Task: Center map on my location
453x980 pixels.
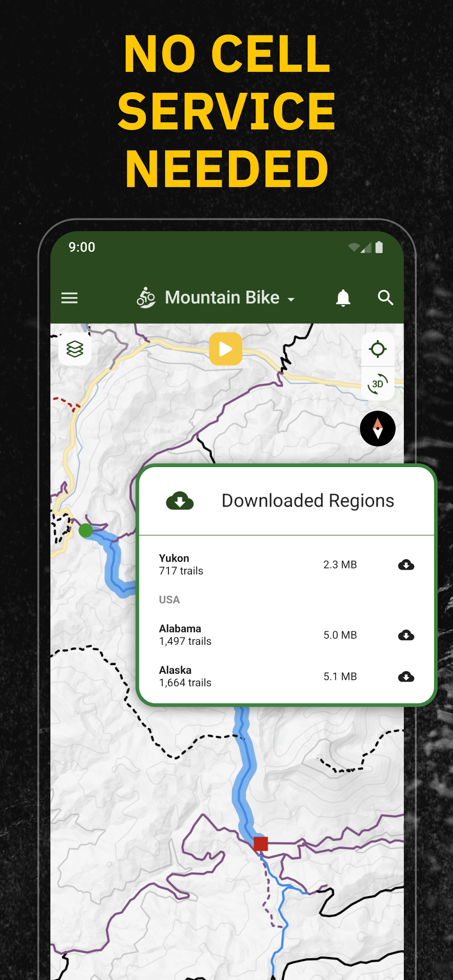Action: [378, 349]
